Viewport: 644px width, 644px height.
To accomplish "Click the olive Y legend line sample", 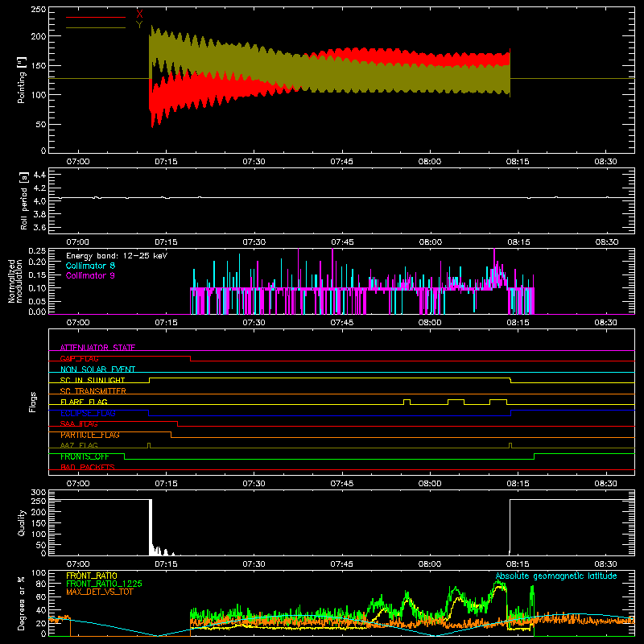I will click(96, 27).
